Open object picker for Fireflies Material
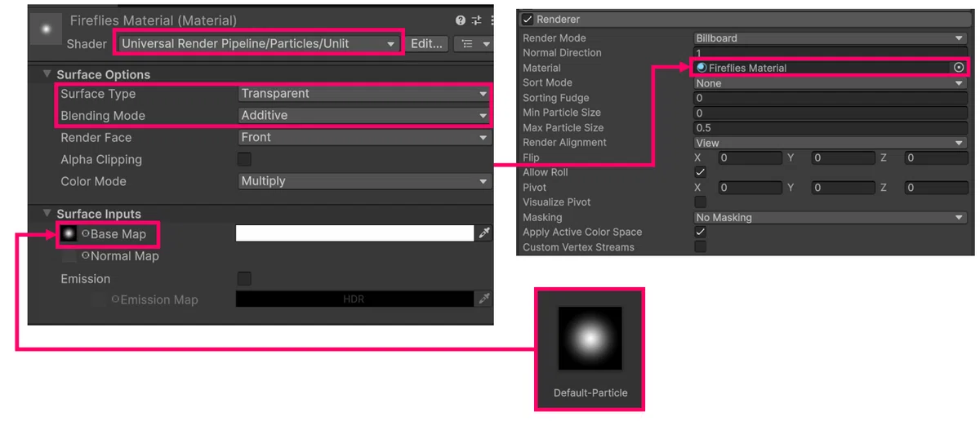The image size is (980, 421). click(x=959, y=68)
